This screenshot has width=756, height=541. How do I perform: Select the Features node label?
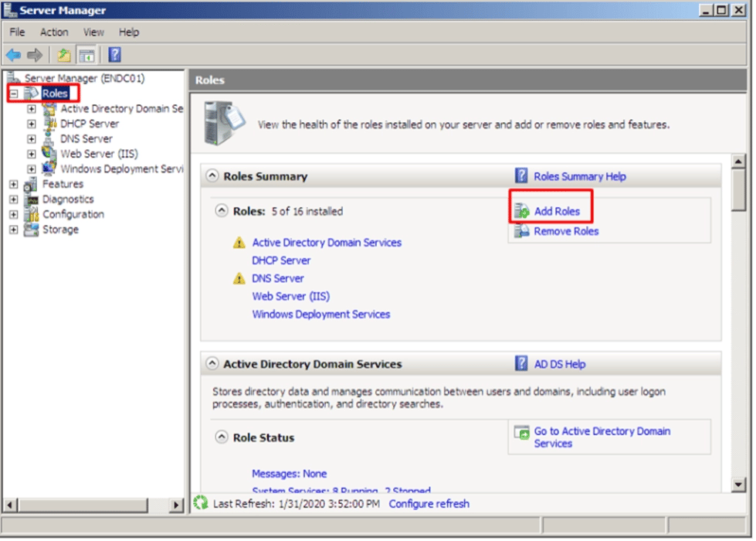coord(63,184)
